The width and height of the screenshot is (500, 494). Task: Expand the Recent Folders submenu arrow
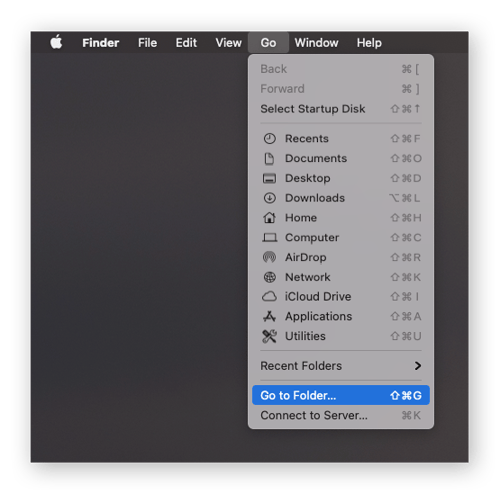(x=418, y=366)
